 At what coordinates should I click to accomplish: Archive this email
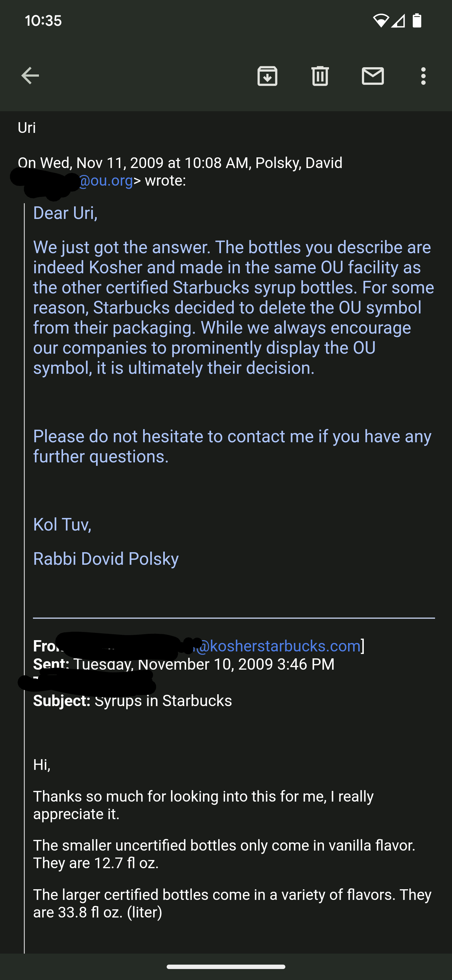[267, 76]
